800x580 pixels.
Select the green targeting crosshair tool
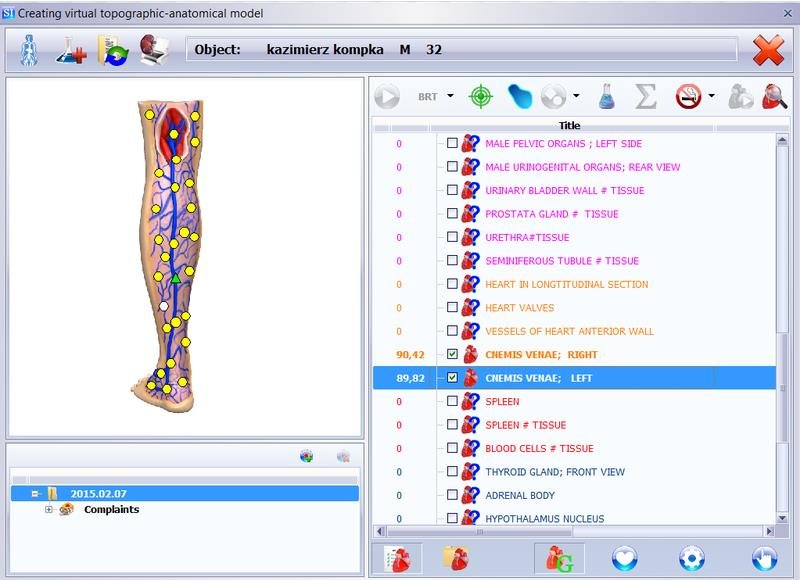pyautogui.click(x=480, y=97)
